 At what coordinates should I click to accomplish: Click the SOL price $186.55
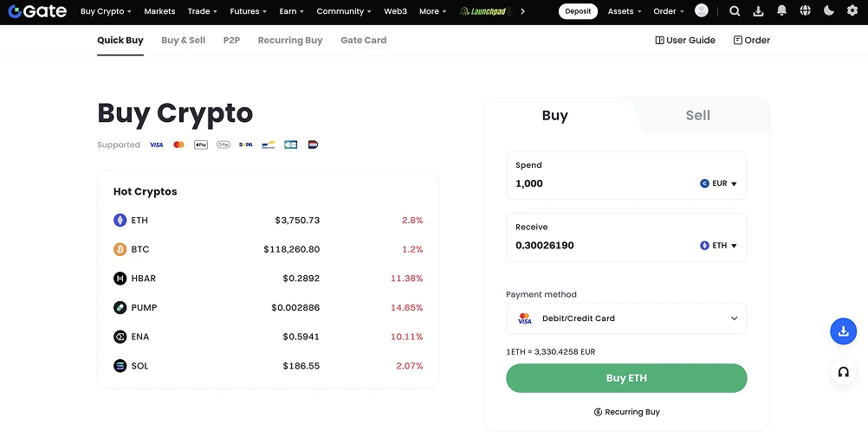301,366
